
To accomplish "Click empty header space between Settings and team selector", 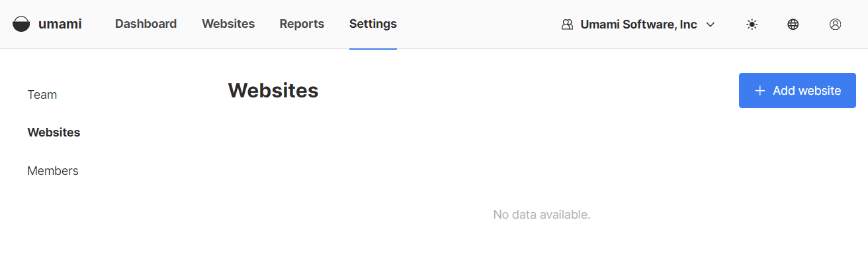I will pos(476,25).
